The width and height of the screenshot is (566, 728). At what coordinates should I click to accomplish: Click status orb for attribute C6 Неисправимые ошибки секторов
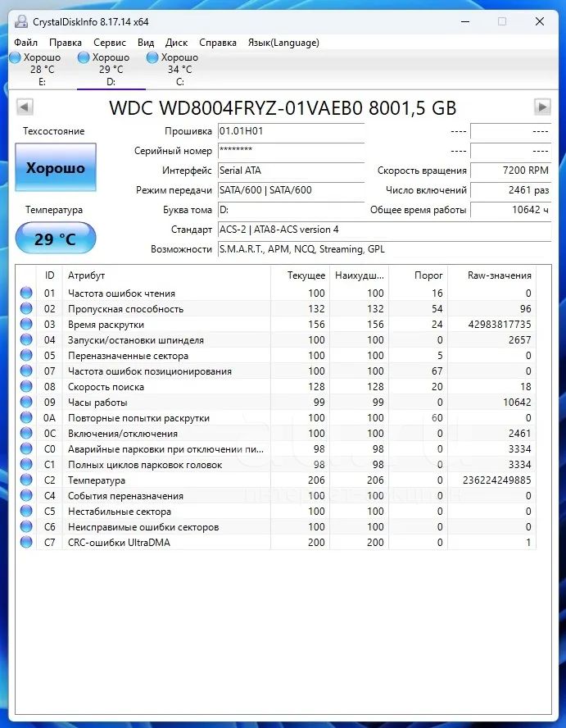tap(26, 526)
